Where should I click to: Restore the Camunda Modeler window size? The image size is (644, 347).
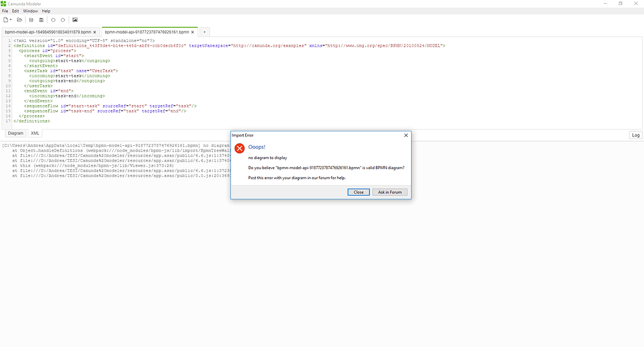coord(620,4)
